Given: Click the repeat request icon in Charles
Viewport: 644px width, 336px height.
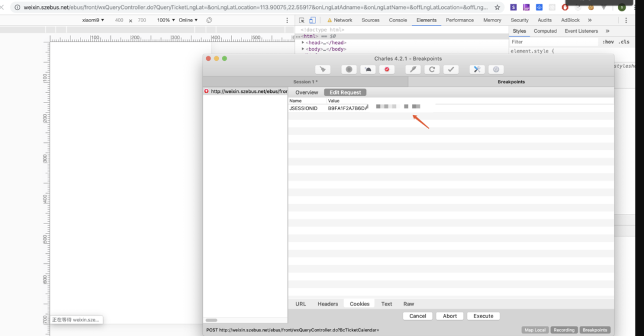Looking at the screenshot, I should pos(432,69).
